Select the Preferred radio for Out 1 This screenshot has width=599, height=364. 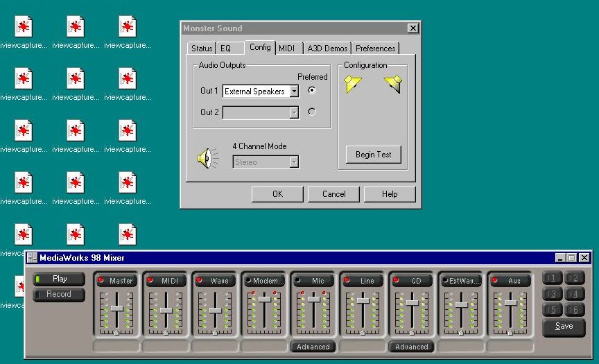click(x=312, y=91)
